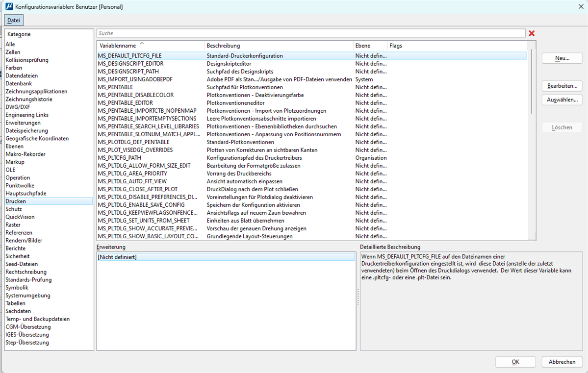Choose the Referenzen category in the list
This screenshot has height=373, width=588.
pyautogui.click(x=19, y=232)
